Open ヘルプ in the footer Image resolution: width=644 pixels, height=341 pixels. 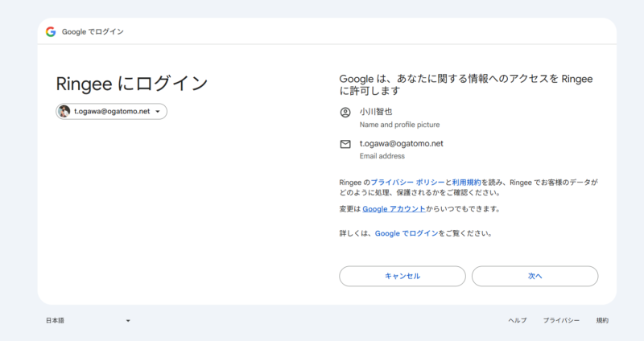coord(517,321)
